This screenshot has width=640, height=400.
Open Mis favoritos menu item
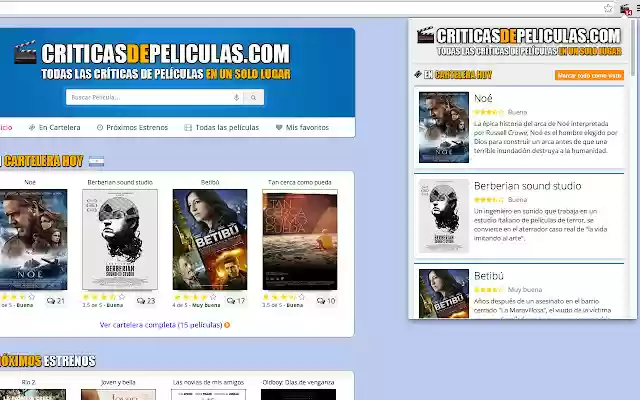pos(302,127)
